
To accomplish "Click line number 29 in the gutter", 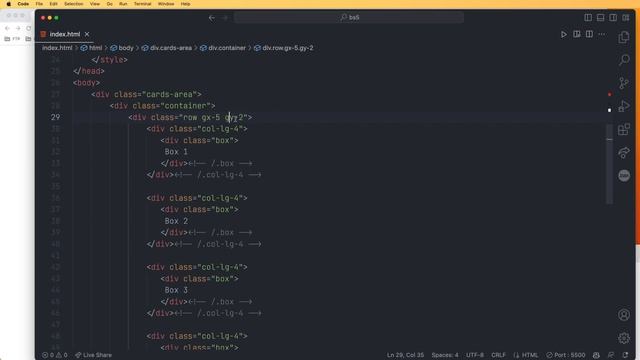I will pyautogui.click(x=55, y=117).
